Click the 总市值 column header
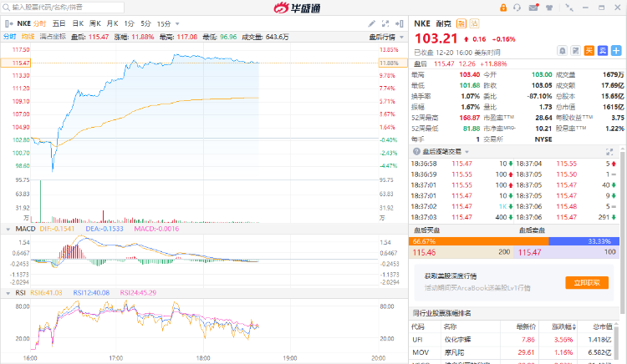627x364 pixels. coord(602,327)
